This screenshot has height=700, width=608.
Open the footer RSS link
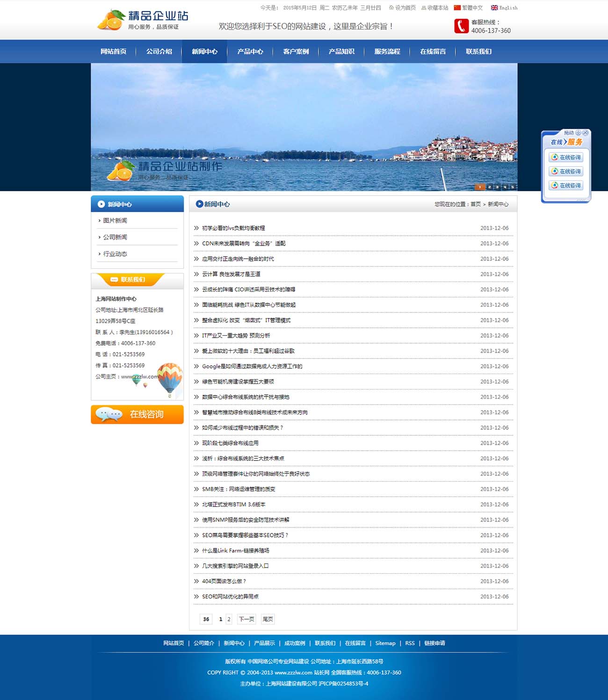[410, 643]
